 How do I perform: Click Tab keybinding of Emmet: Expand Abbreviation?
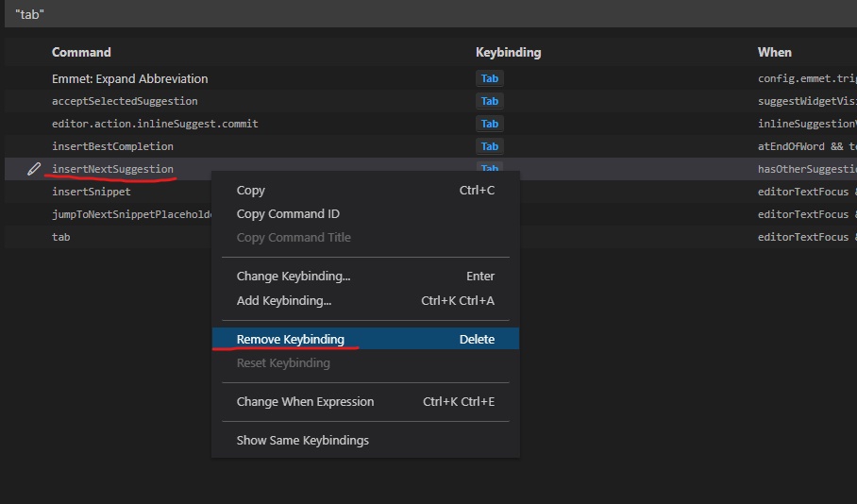click(490, 78)
